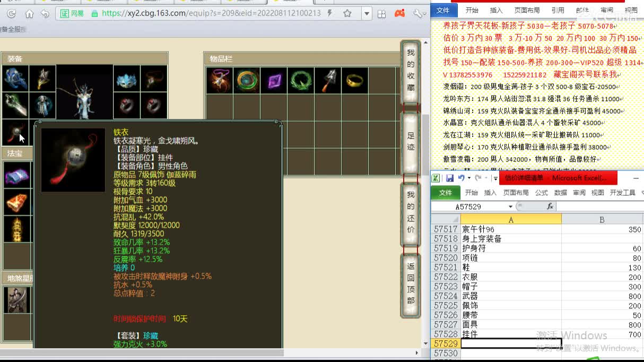Select the Excel cell containing 武器
Viewport: 644px width, 362px height.
coord(511,296)
